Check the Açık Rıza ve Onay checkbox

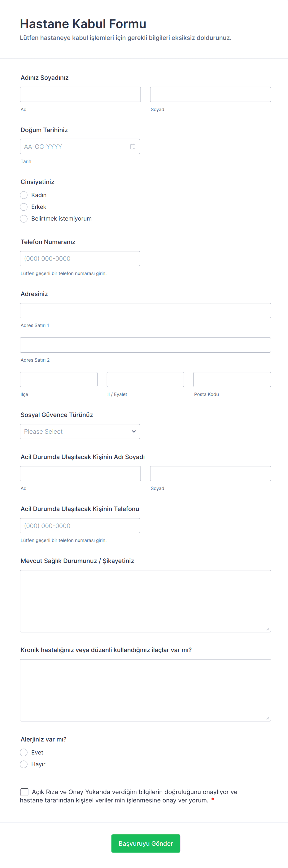tap(24, 792)
